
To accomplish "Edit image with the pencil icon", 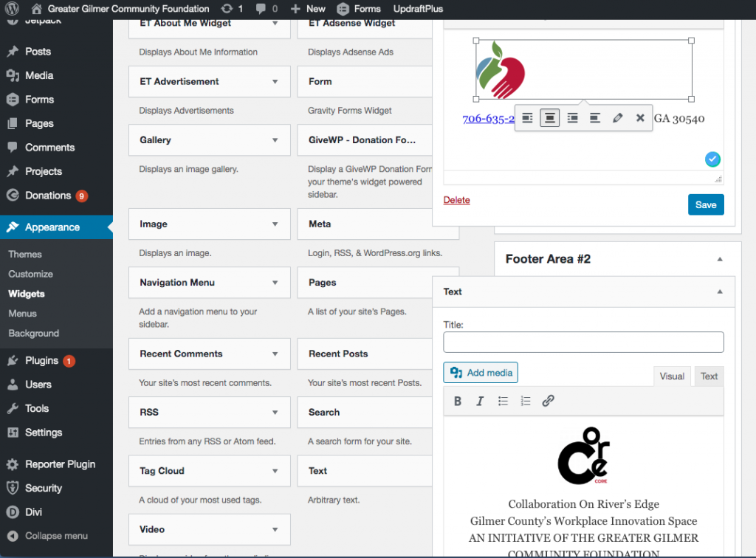I will pos(618,118).
